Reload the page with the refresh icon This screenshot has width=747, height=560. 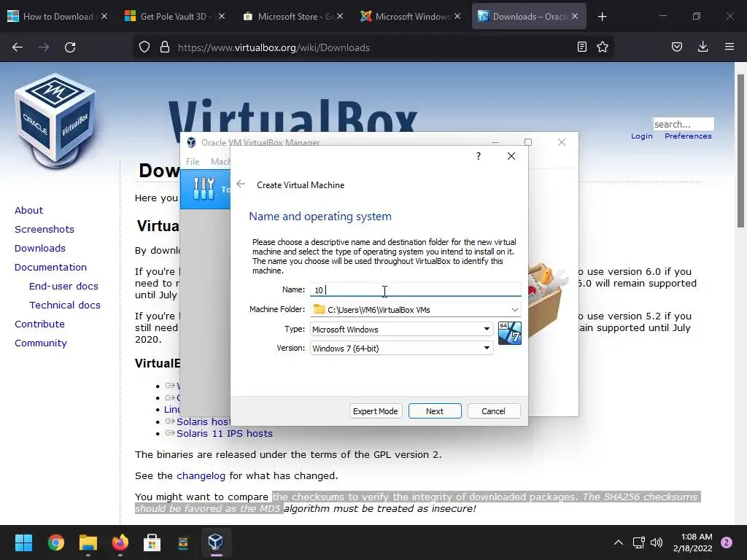pyautogui.click(x=70, y=47)
